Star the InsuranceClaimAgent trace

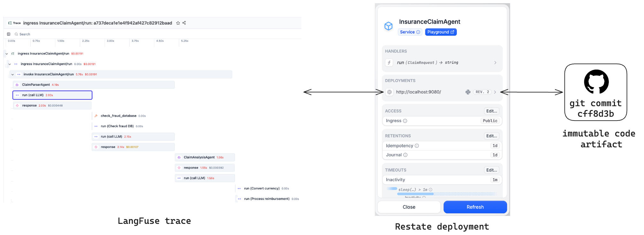tap(178, 23)
